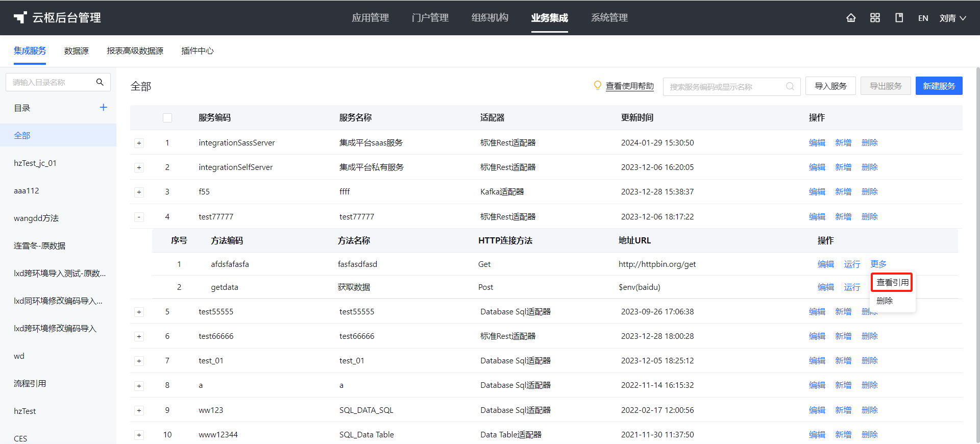This screenshot has width=980, height=444.
Task: Expand the ww123 service row
Action: (x=139, y=410)
